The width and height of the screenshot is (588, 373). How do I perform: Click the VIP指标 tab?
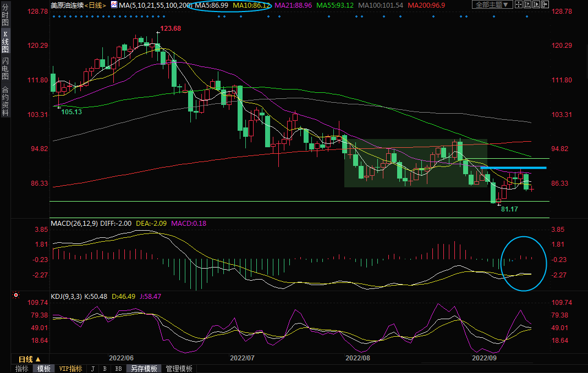click(70, 369)
